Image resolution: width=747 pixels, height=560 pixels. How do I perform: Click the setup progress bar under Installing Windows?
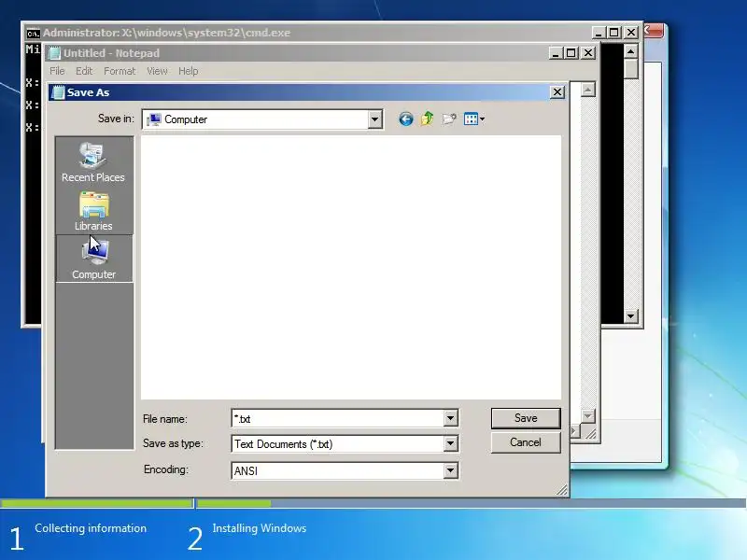tap(472, 503)
